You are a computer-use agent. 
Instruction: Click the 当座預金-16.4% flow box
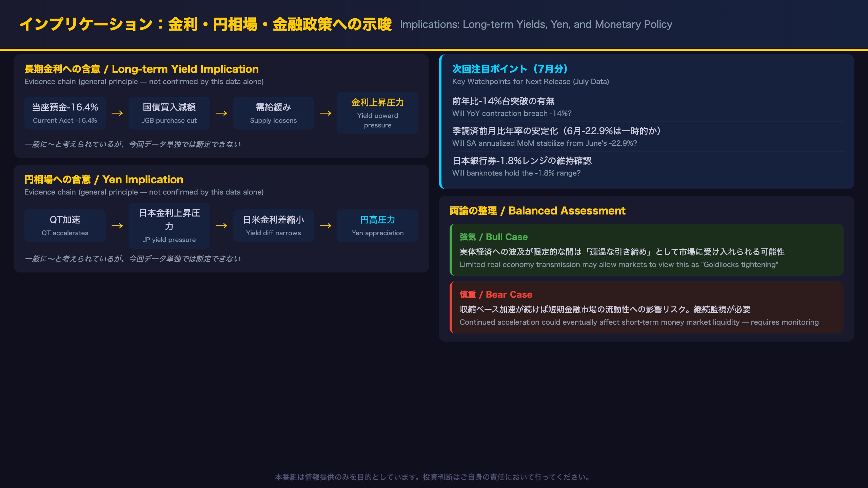[x=65, y=113]
